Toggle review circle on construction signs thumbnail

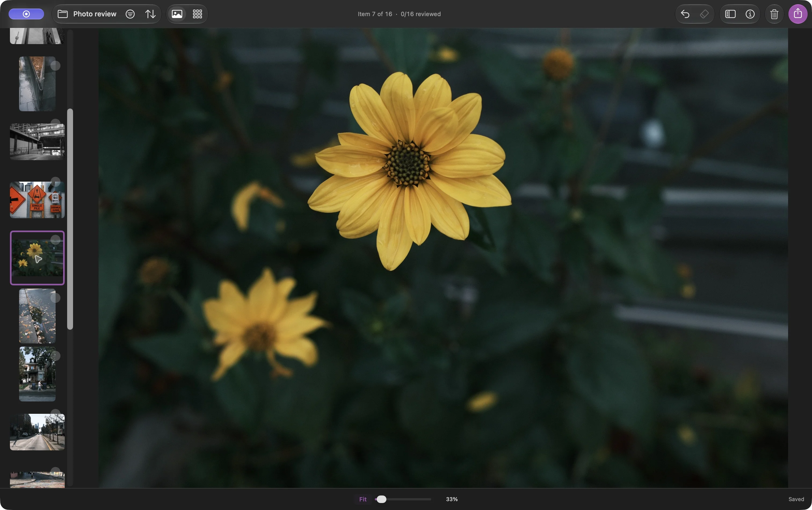click(55, 182)
